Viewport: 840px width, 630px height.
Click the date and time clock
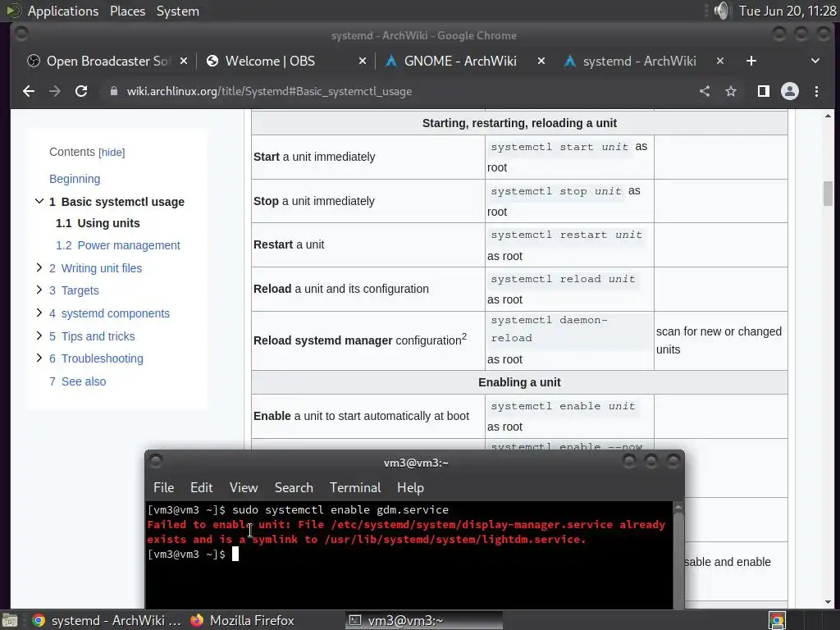[787, 11]
